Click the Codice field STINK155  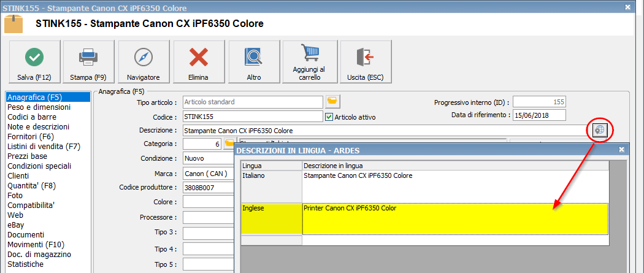253,116
